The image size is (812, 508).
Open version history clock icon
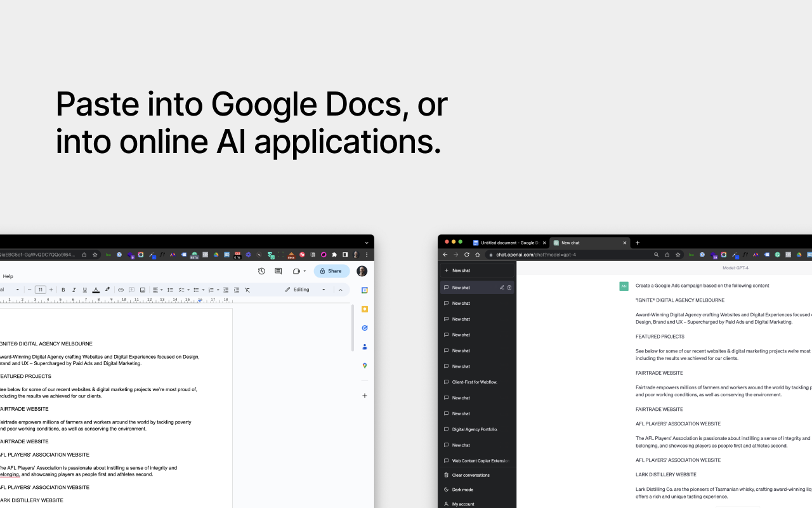tap(261, 271)
